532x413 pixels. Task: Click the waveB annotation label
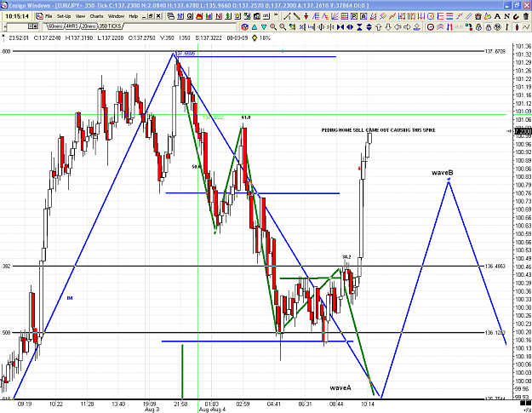[442, 172]
